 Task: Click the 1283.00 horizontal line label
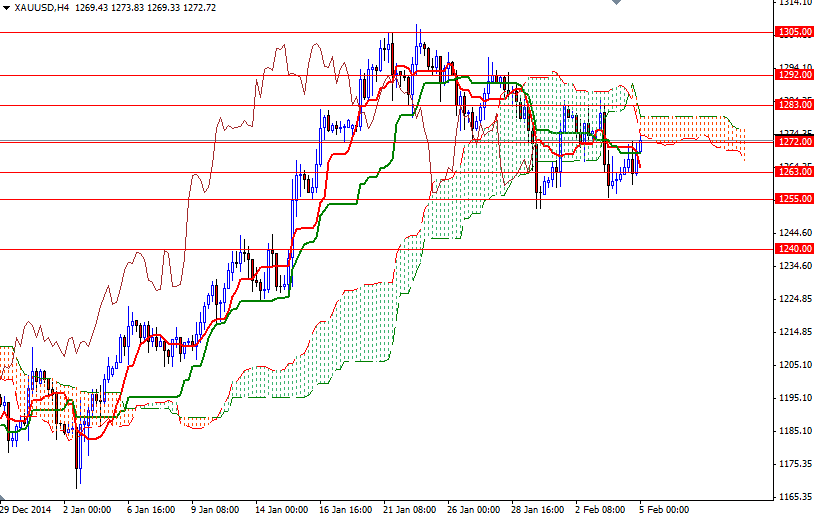click(794, 104)
